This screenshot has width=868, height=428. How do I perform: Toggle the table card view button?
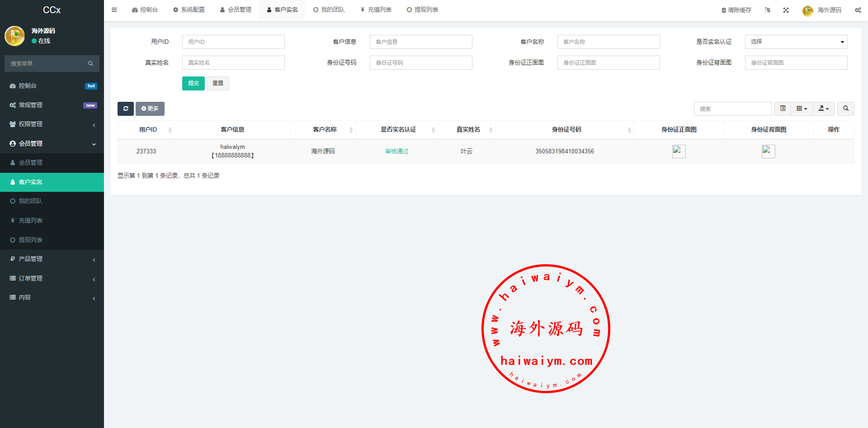[783, 109]
